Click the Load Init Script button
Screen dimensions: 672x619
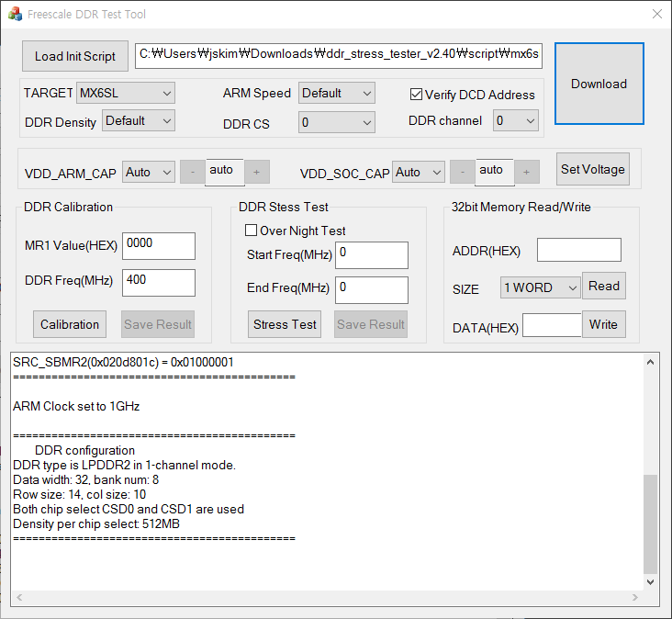point(75,56)
